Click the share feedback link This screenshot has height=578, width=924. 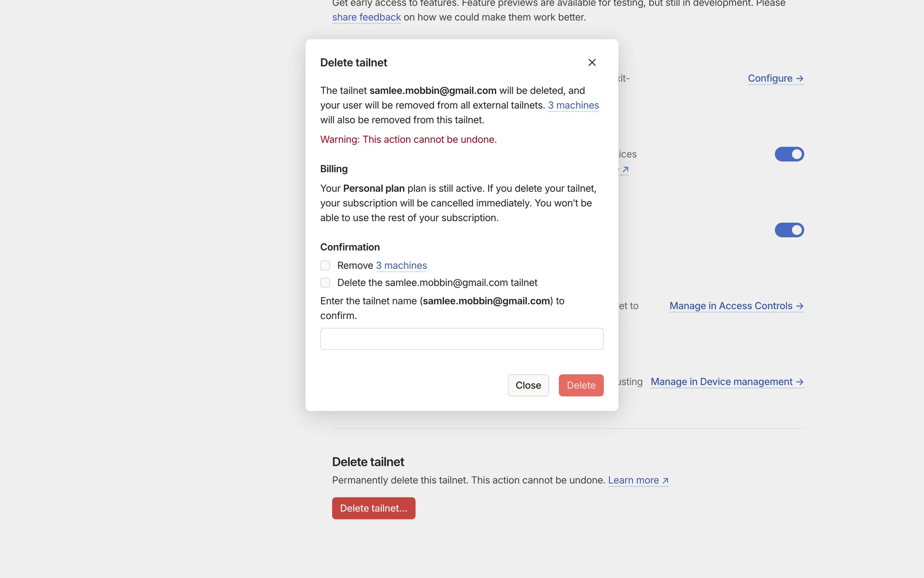366,17
